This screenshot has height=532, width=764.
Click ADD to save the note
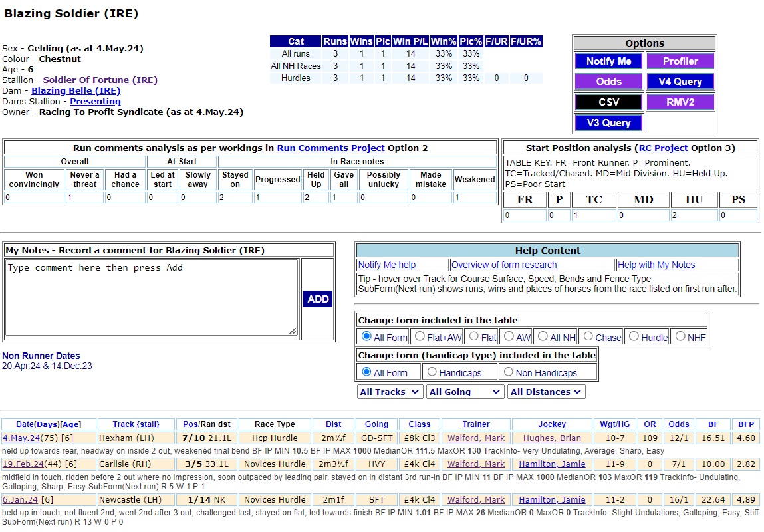[x=318, y=299]
